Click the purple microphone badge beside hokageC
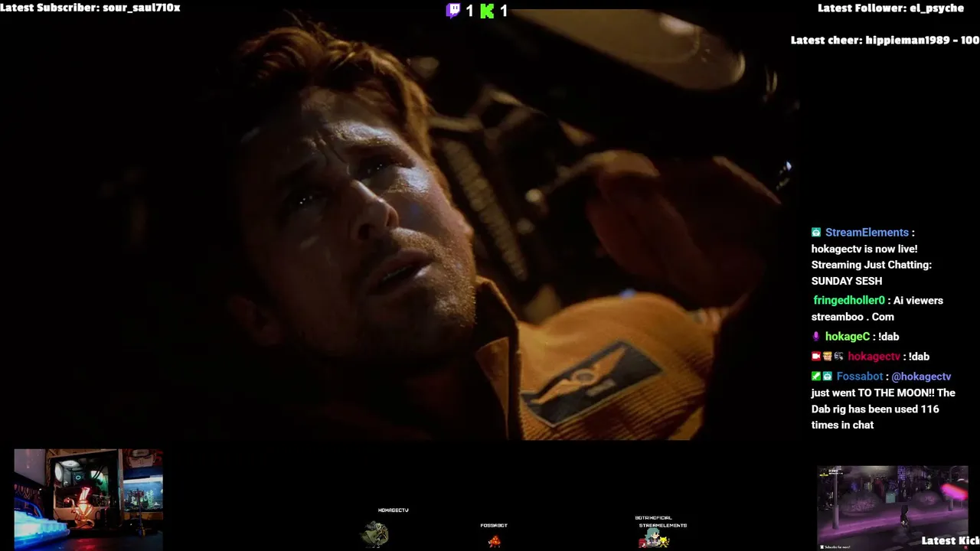 [x=816, y=337]
